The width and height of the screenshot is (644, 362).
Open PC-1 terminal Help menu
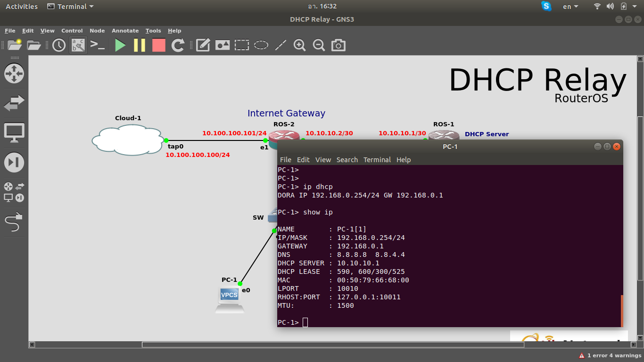point(404,160)
